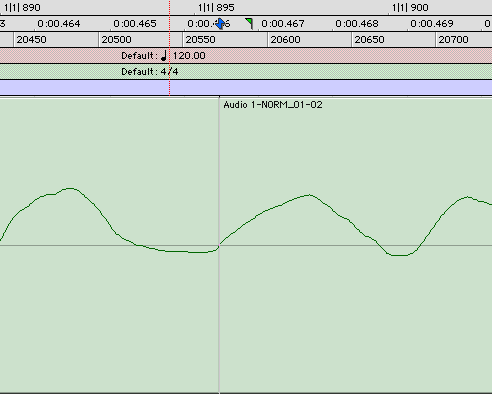
Task: Select the Default 120.00 tempo event
Action: (x=163, y=56)
